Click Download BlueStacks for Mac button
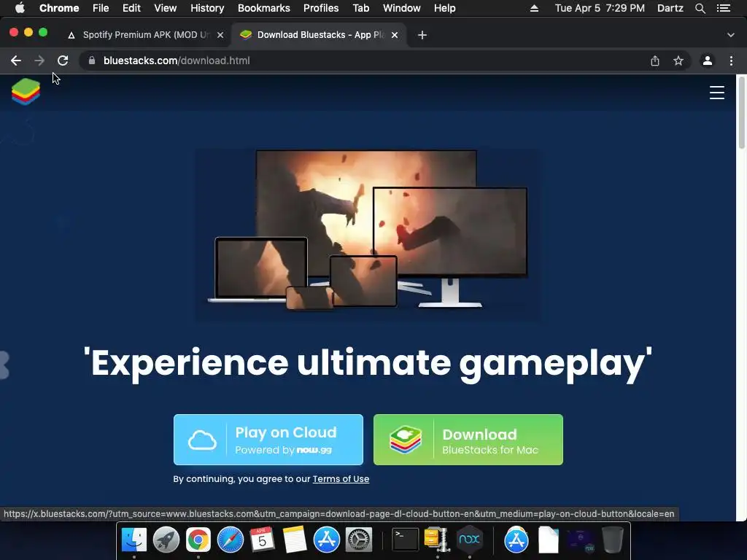The image size is (747, 560). (468, 440)
